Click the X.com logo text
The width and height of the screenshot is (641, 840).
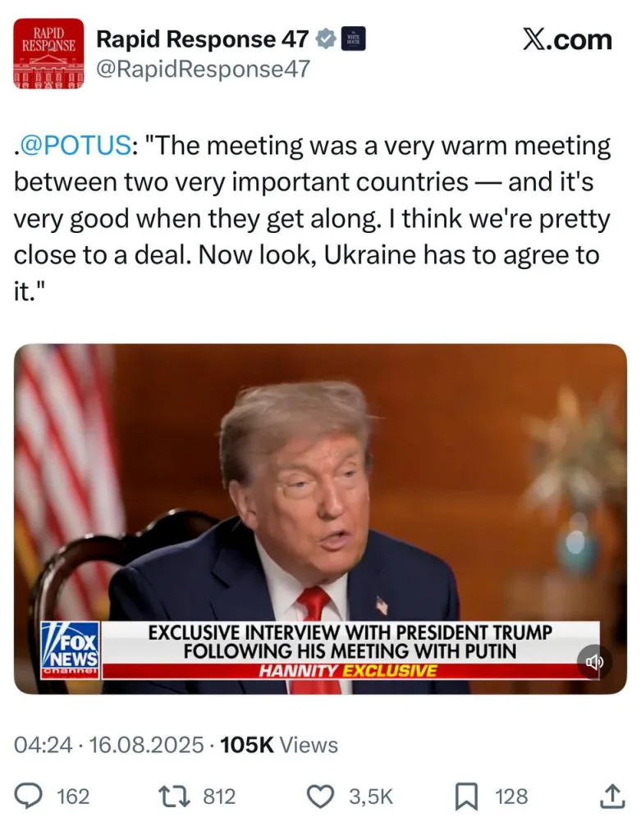click(567, 39)
